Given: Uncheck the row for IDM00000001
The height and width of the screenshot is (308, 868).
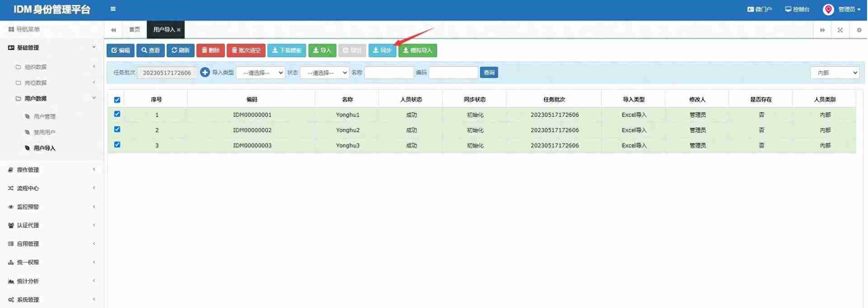Looking at the screenshot, I should click(x=117, y=114).
